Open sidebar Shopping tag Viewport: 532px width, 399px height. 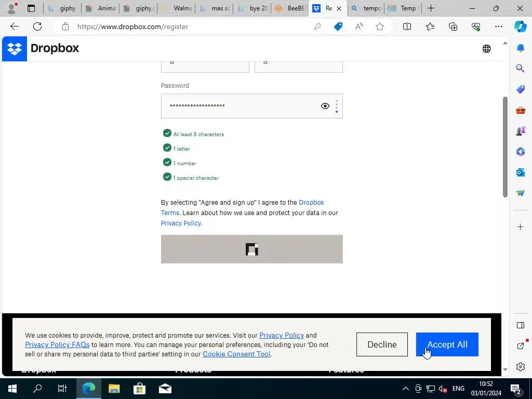(521, 89)
